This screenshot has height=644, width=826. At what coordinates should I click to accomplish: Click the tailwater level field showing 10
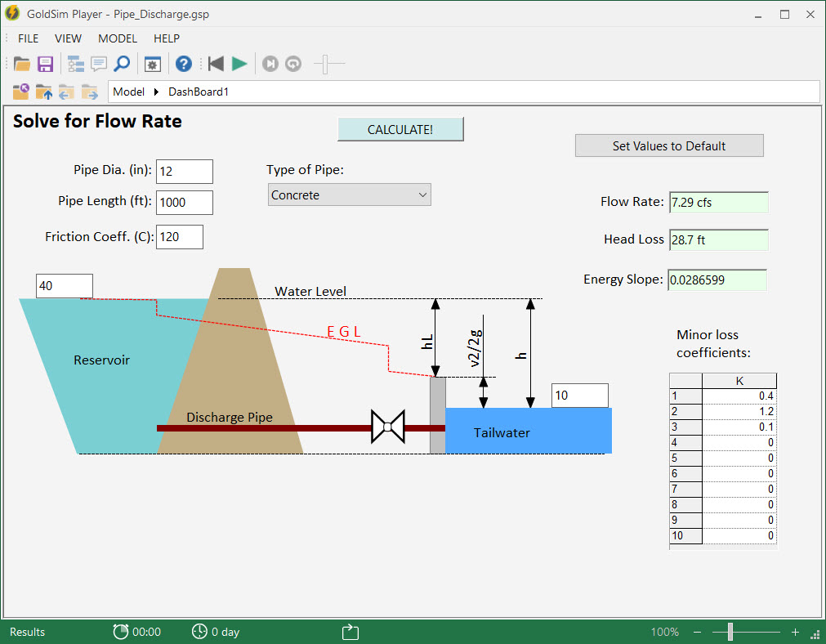tap(580, 396)
